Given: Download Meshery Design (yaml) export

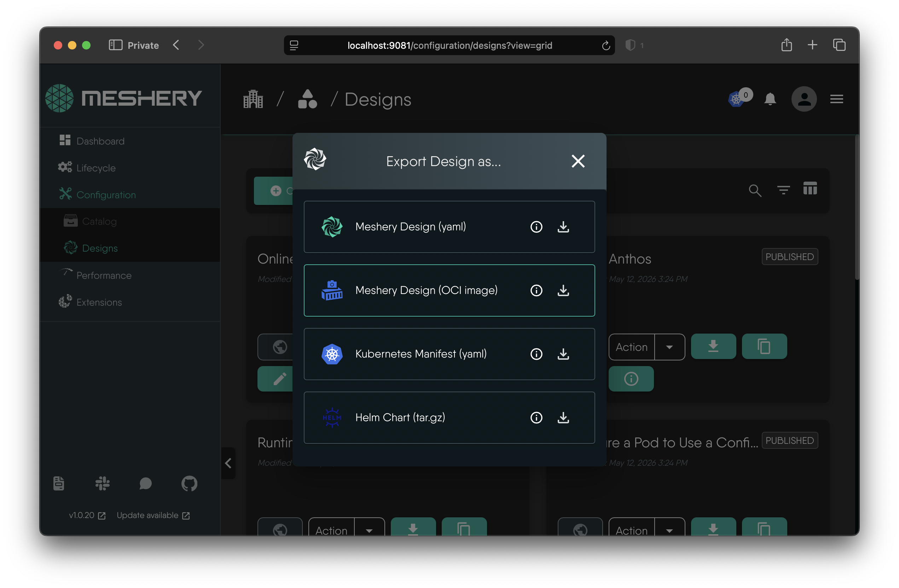Looking at the screenshot, I should click(x=563, y=227).
